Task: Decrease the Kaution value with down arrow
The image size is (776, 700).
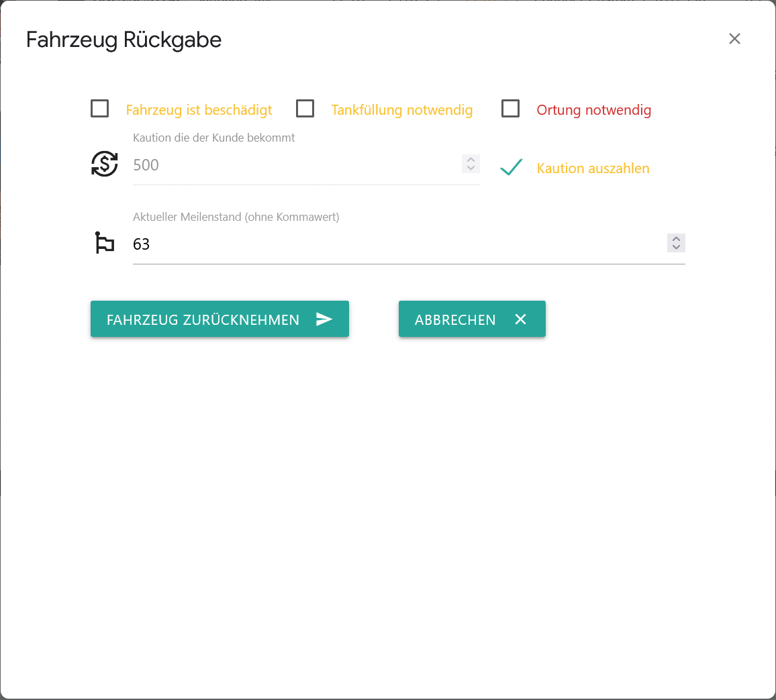Action: click(x=471, y=168)
